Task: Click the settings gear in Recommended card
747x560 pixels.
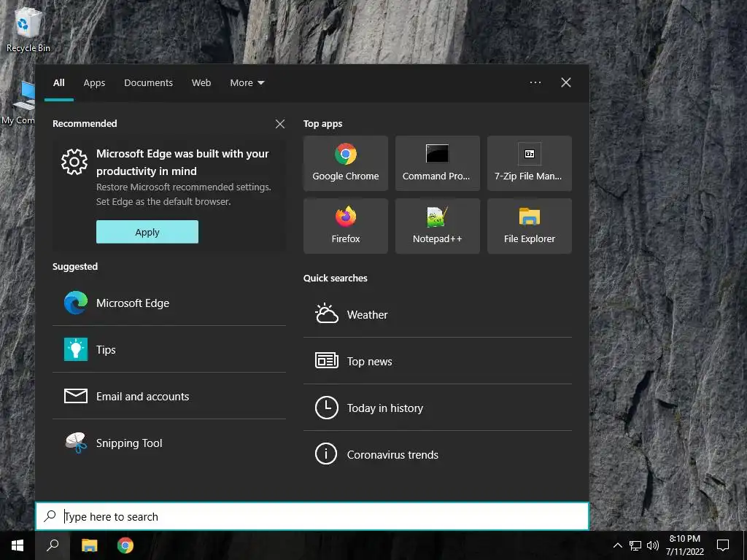Action: (74, 162)
